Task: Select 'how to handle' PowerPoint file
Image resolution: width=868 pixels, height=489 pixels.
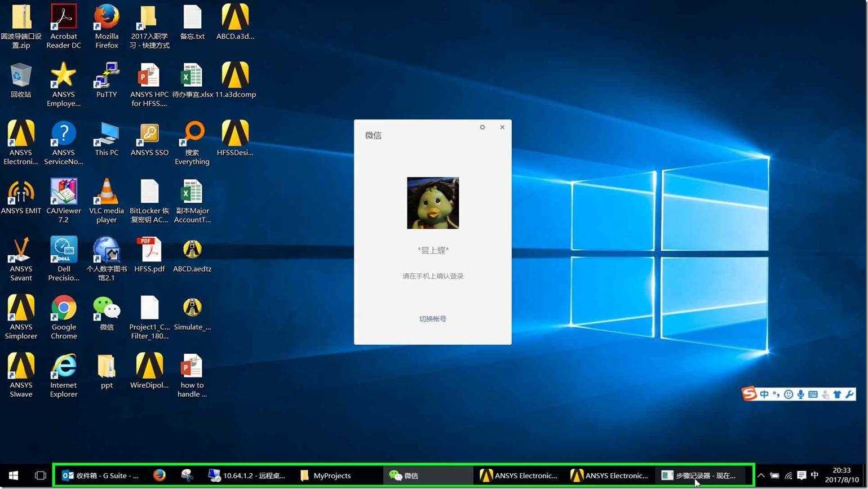Action: tap(192, 375)
